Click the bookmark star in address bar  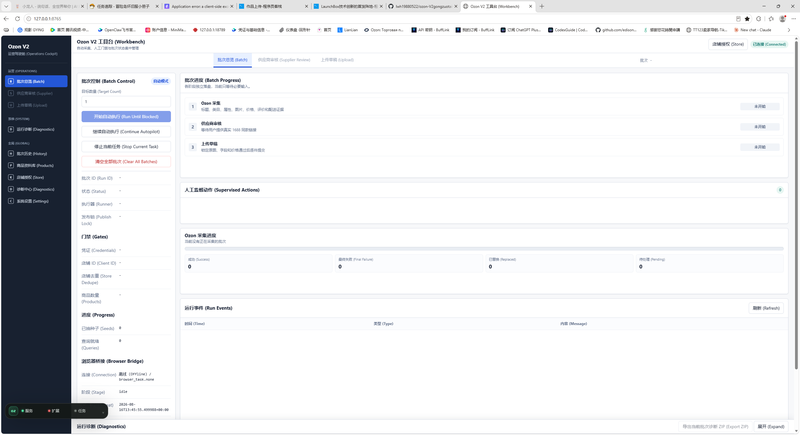click(747, 18)
